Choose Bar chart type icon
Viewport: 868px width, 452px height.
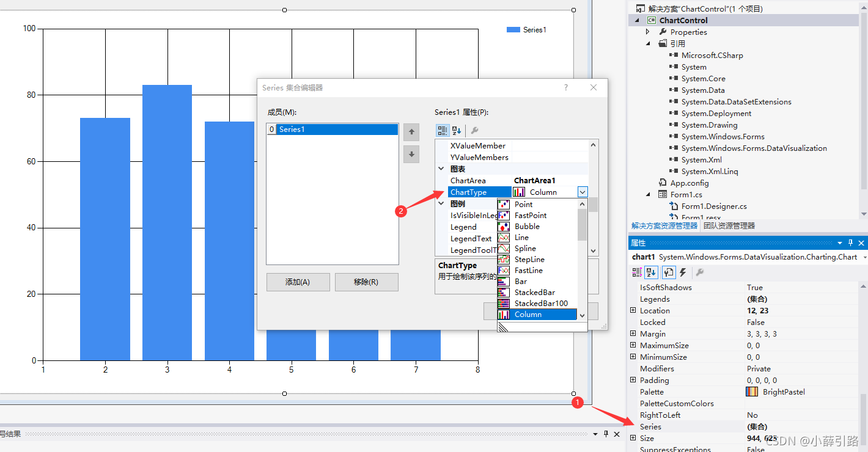(x=504, y=281)
